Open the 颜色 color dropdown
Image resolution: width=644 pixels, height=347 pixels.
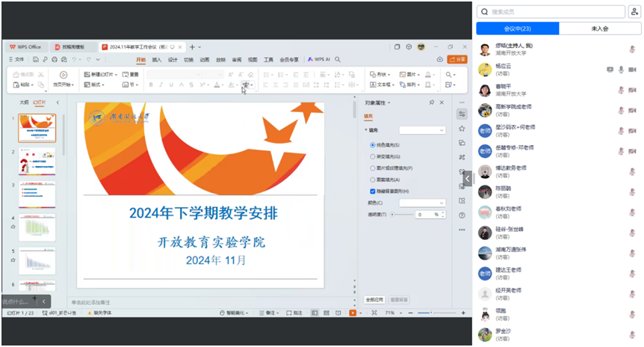[422, 203]
